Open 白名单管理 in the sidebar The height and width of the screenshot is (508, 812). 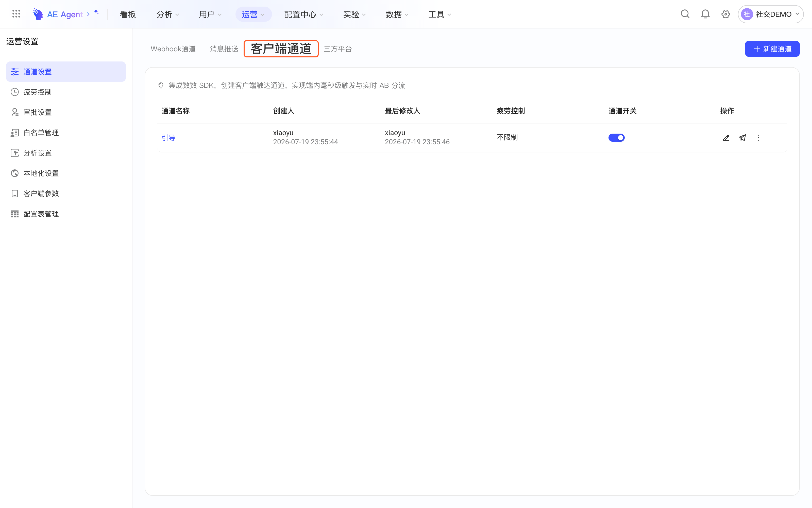[66, 133]
